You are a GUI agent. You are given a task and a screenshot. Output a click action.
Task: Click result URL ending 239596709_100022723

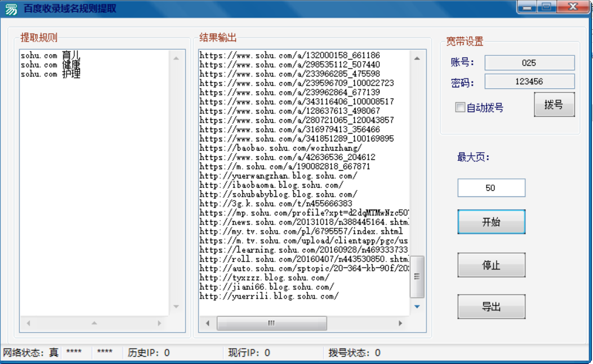click(297, 83)
